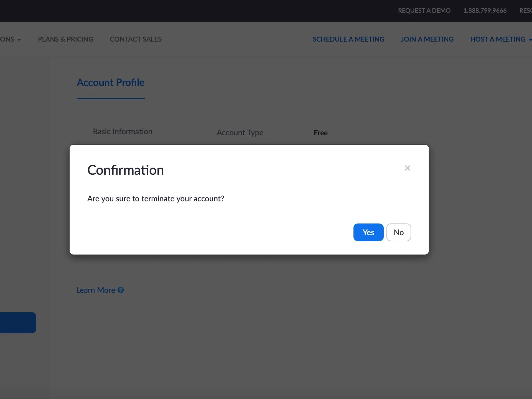The width and height of the screenshot is (532, 399).
Task: Click the blue button at left edge
Action: point(18,323)
